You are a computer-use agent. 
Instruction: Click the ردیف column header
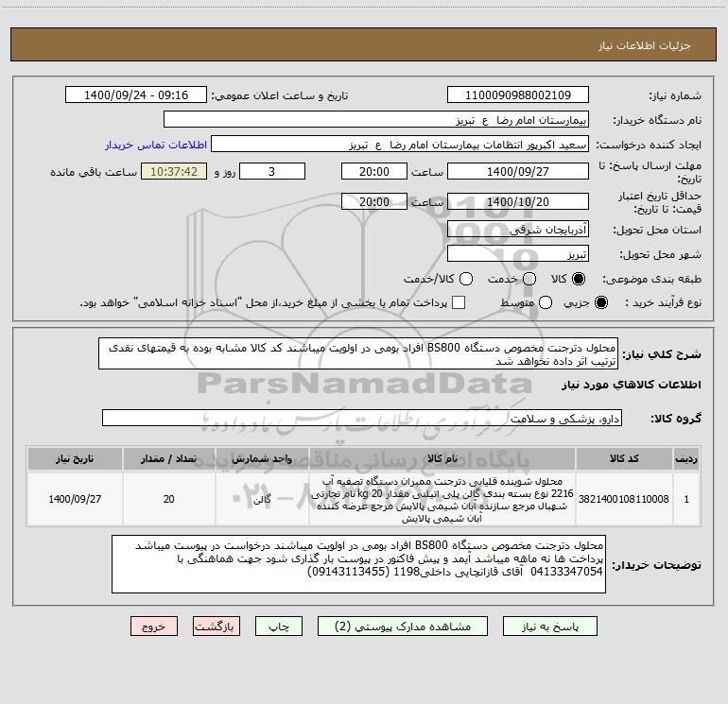point(686,458)
